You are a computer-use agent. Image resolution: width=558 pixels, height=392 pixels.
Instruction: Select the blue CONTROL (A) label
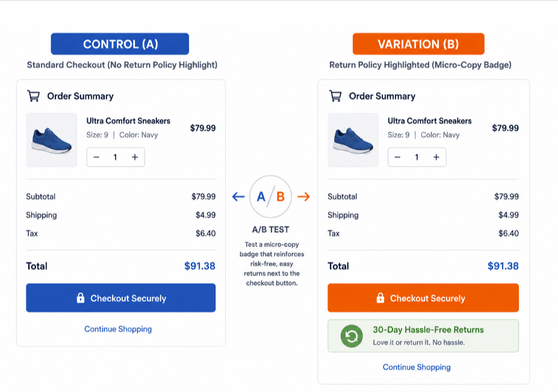120,44
